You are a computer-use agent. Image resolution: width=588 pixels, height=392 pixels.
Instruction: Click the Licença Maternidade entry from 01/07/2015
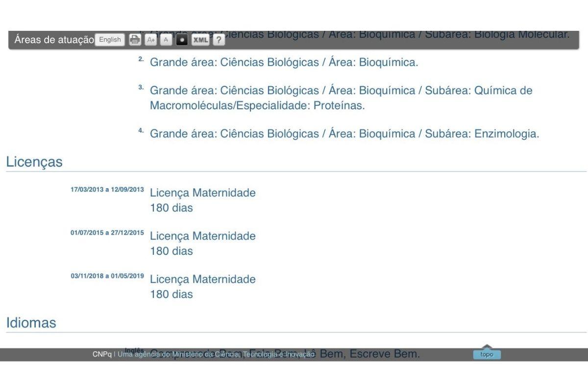coord(202,236)
